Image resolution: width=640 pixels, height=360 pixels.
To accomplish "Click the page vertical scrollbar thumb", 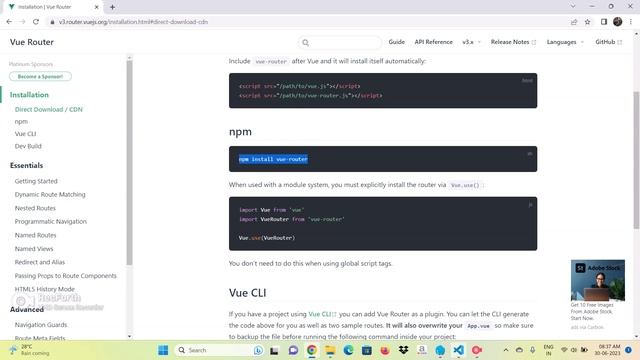I will tap(636, 160).
